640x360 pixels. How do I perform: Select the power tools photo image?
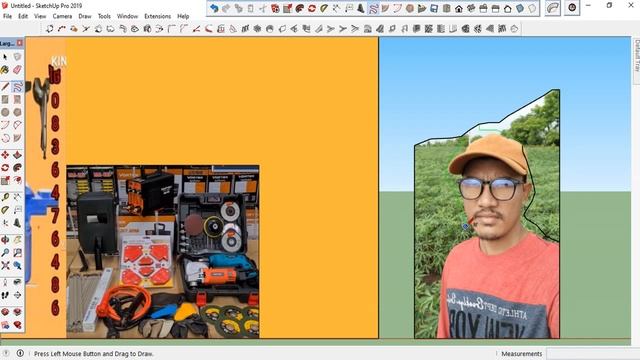163,251
